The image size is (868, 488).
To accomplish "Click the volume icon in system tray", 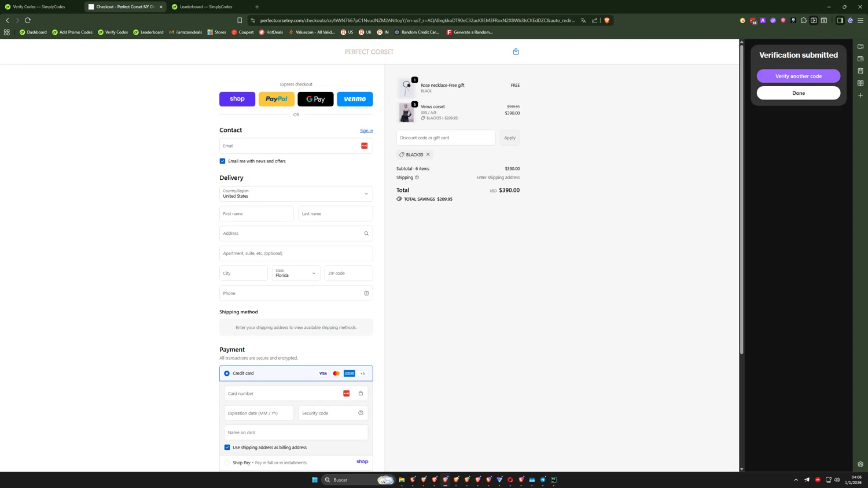I will [837, 479].
